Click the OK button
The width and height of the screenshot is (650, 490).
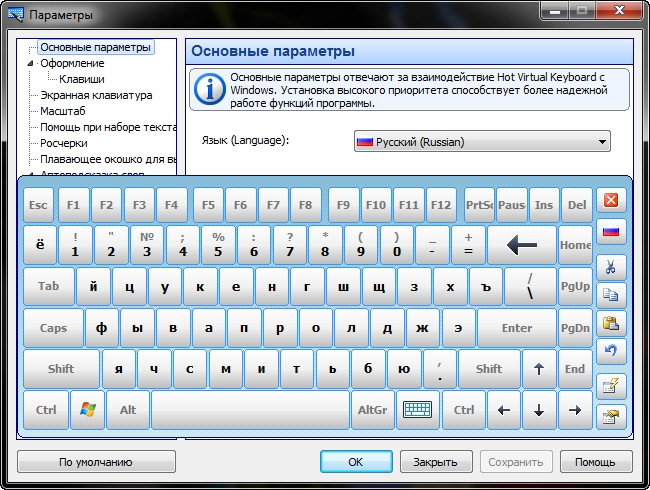[x=356, y=462]
